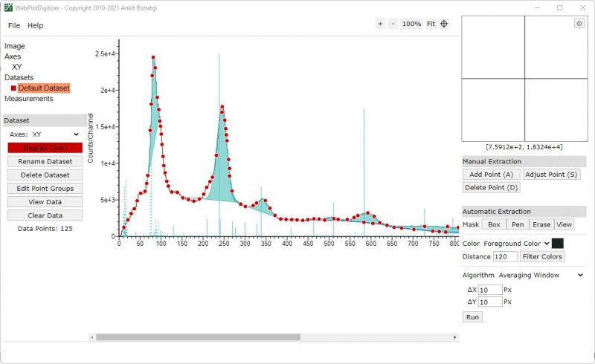Image resolution: width=595 pixels, height=364 pixels.
Task: Select the Erase mask tool
Action: click(541, 224)
